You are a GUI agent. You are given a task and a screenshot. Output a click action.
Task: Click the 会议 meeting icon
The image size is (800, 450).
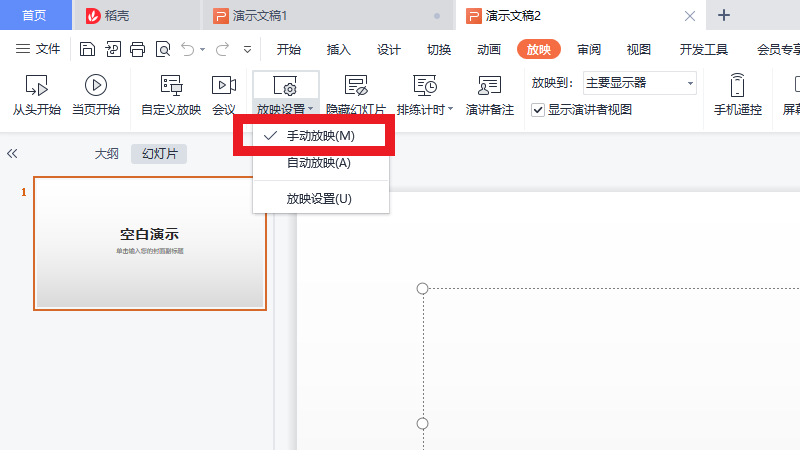coord(224,86)
